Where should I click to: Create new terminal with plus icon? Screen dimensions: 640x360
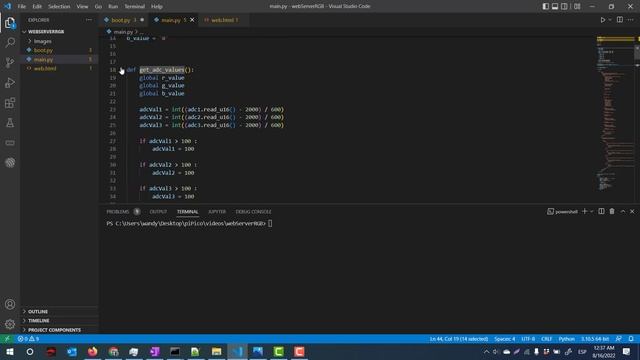[584, 211]
